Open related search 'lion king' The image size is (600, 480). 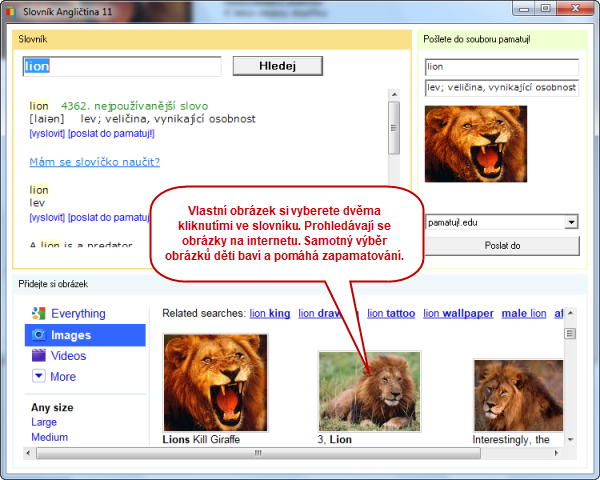tap(270, 313)
